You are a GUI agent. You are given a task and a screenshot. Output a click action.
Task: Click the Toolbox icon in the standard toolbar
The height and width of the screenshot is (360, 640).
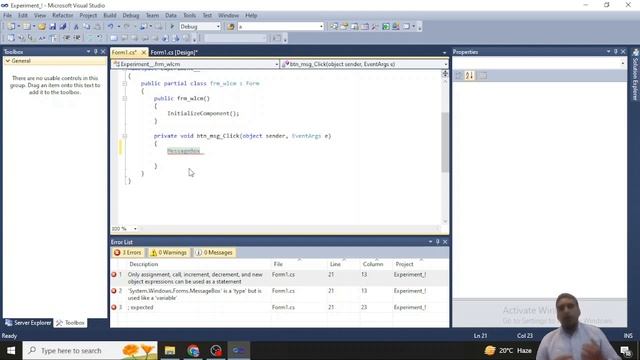(x=375, y=27)
